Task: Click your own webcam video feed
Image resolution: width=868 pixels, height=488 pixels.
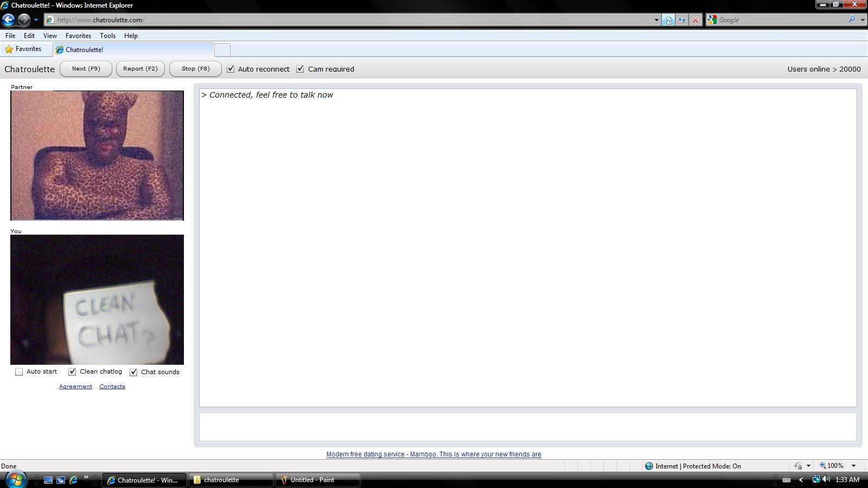Action: tap(97, 300)
